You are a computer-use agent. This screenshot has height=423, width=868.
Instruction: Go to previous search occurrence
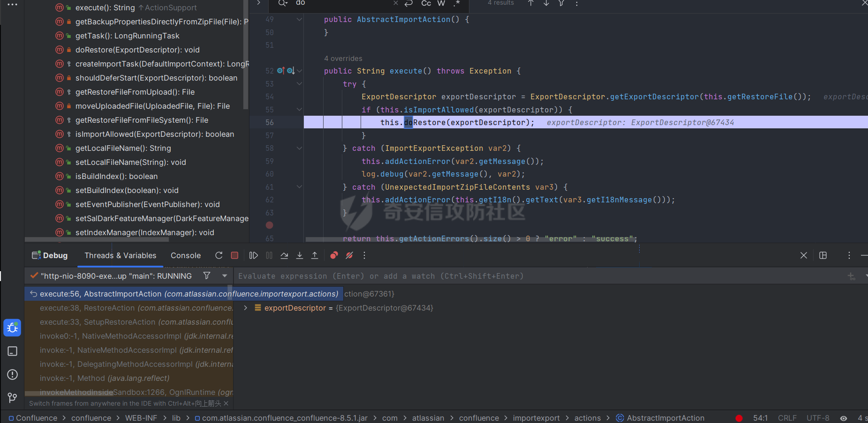(531, 3)
